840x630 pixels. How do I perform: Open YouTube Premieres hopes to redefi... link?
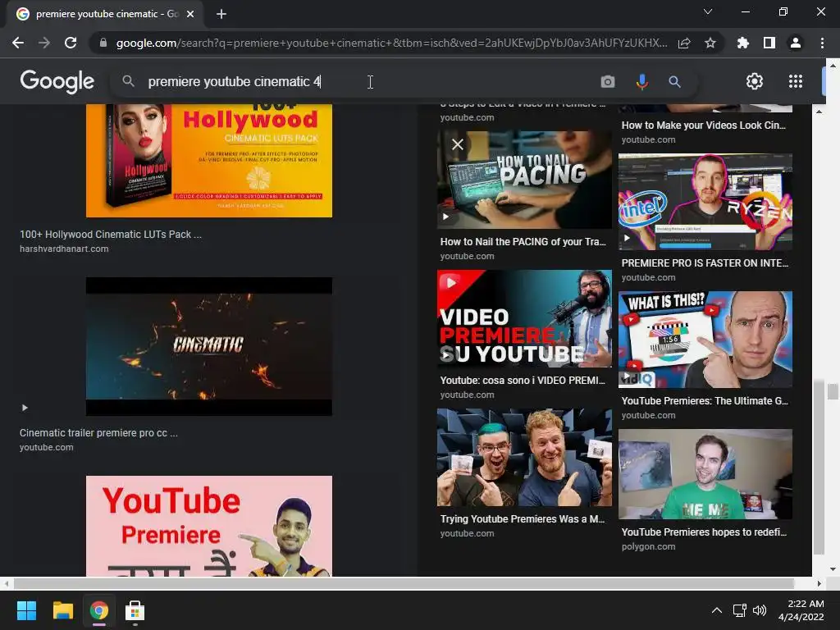click(x=704, y=532)
